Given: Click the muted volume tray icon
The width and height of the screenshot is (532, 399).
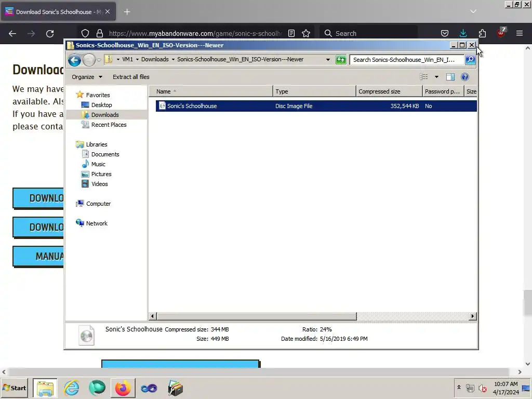Looking at the screenshot, I should click(482, 388).
